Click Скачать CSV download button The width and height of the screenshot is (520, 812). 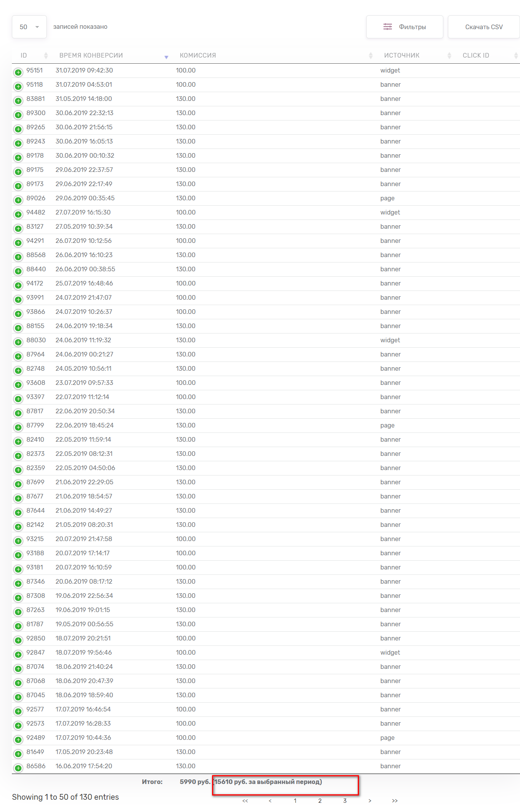click(x=484, y=27)
